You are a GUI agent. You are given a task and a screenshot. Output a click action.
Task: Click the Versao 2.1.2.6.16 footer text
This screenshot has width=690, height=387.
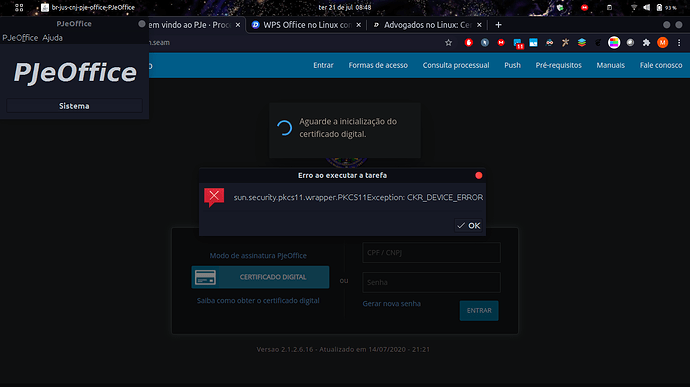[x=343, y=349]
